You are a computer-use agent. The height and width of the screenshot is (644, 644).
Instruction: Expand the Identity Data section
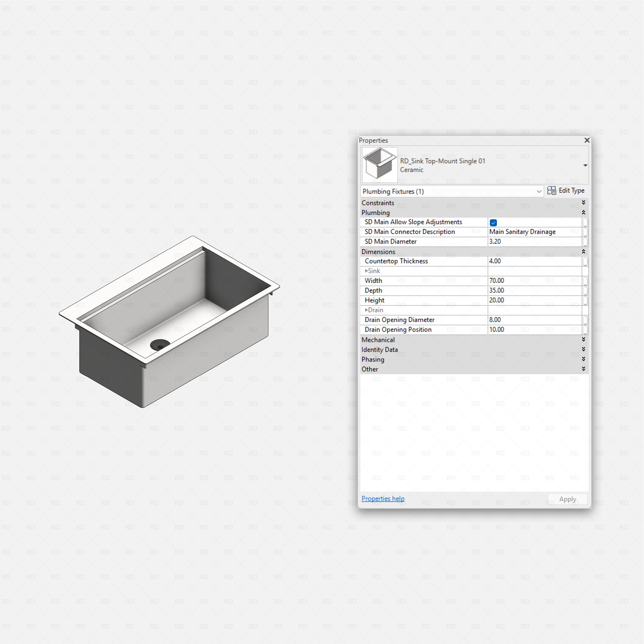pyautogui.click(x=584, y=349)
